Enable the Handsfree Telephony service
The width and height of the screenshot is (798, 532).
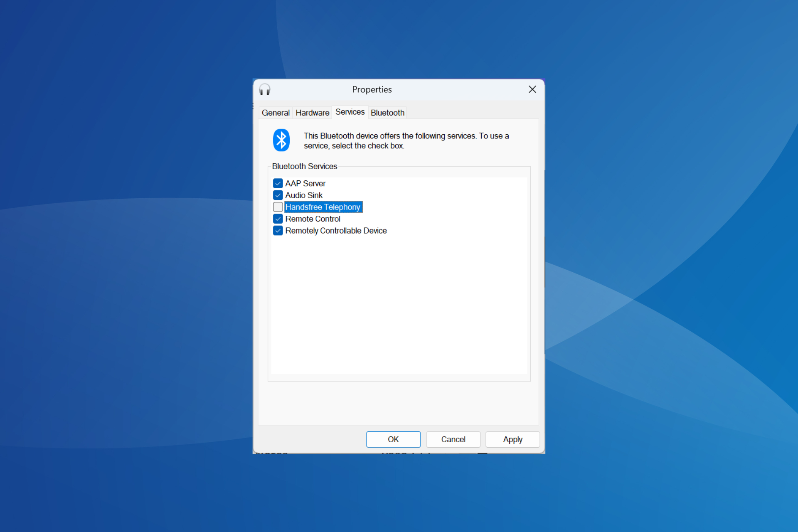click(277, 207)
